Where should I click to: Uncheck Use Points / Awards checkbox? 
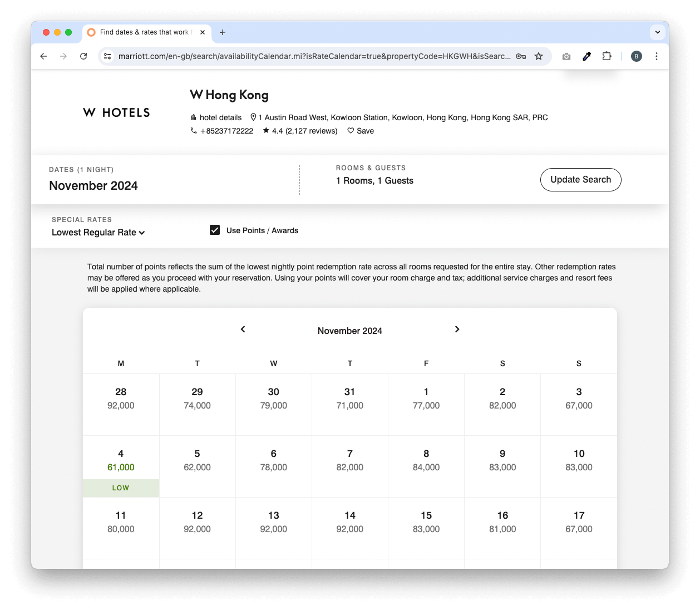pyautogui.click(x=215, y=230)
